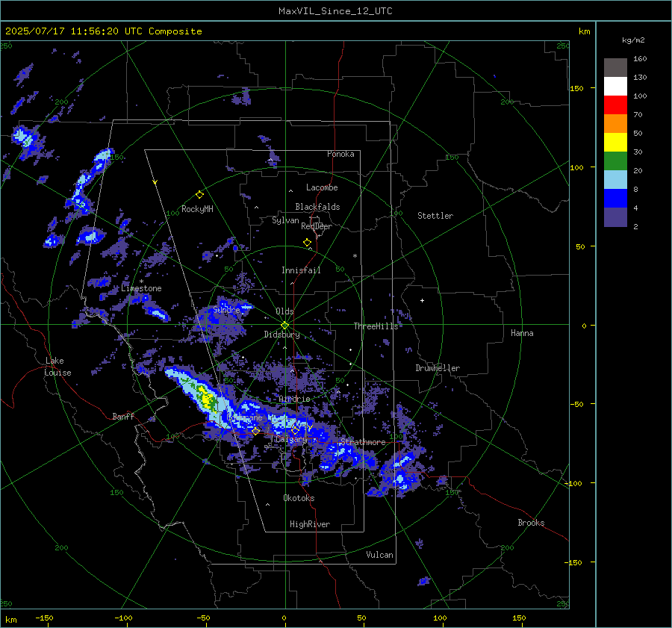Click the yellow-green storm core northwest of Cochrane
672x628 pixels.
click(x=208, y=400)
